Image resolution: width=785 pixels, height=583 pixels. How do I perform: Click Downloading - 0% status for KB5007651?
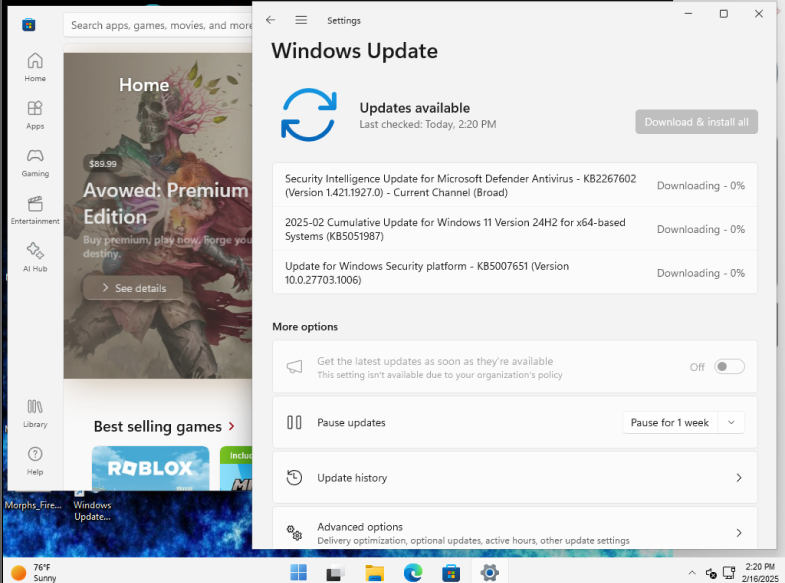pos(701,273)
